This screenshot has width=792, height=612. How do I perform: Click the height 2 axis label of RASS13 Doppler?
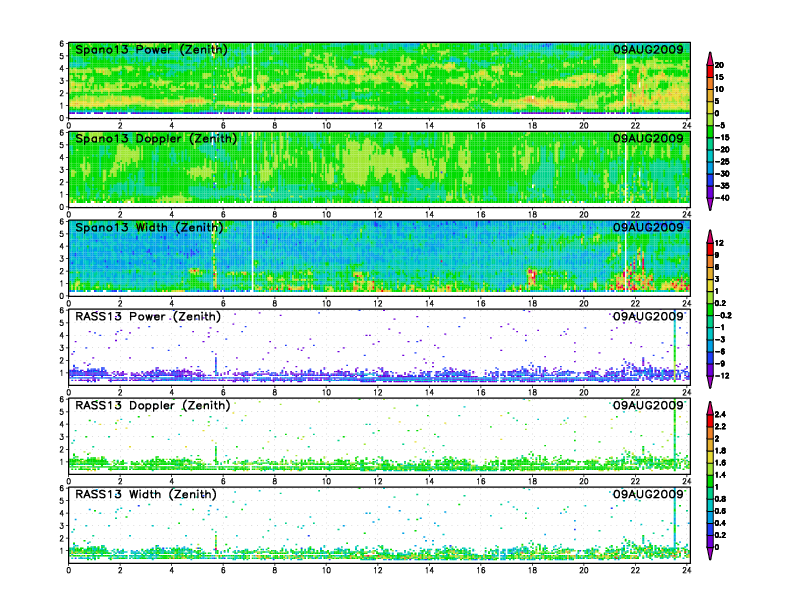pos(62,449)
